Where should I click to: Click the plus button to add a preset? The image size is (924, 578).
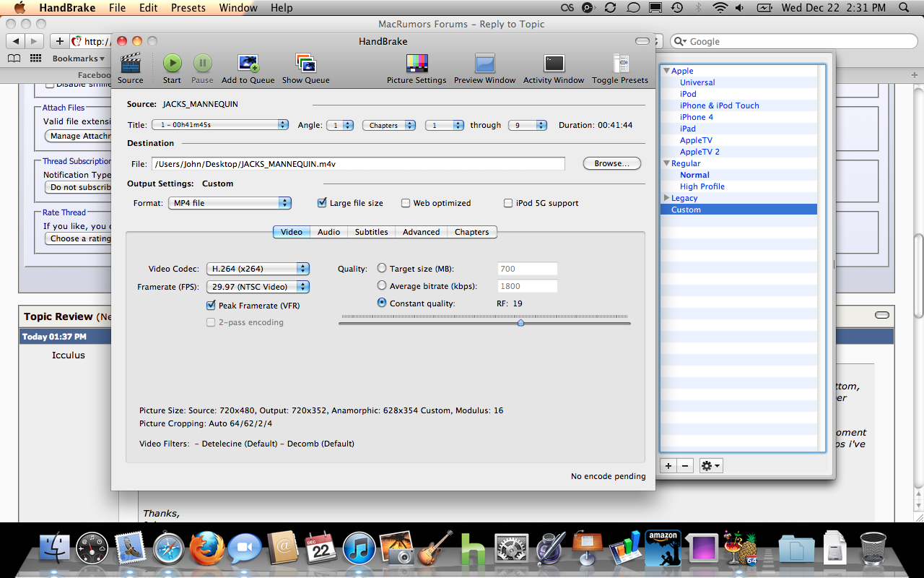click(x=668, y=466)
